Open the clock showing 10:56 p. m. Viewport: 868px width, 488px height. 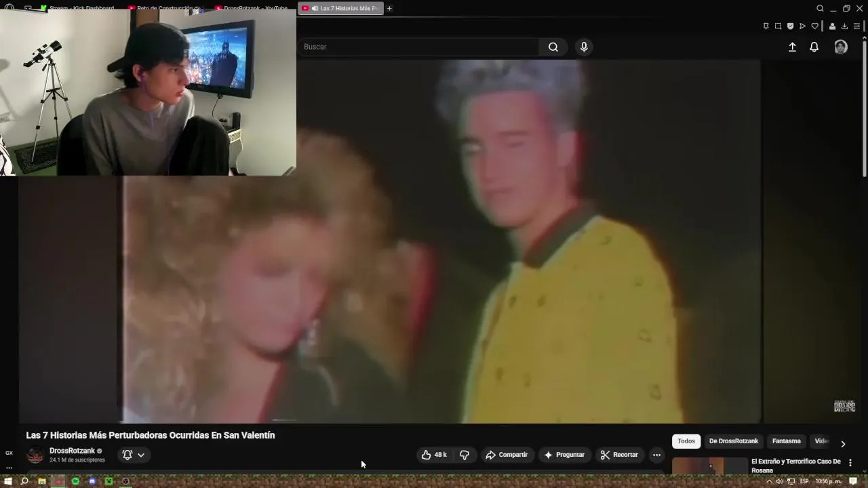point(829,481)
